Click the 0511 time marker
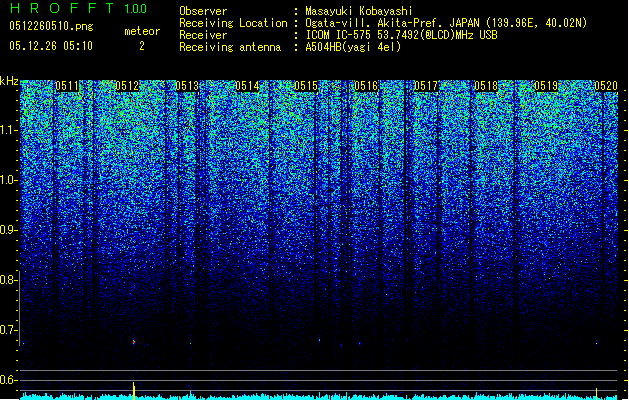Image resolution: width=629 pixels, height=400 pixels. [x=67, y=86]
